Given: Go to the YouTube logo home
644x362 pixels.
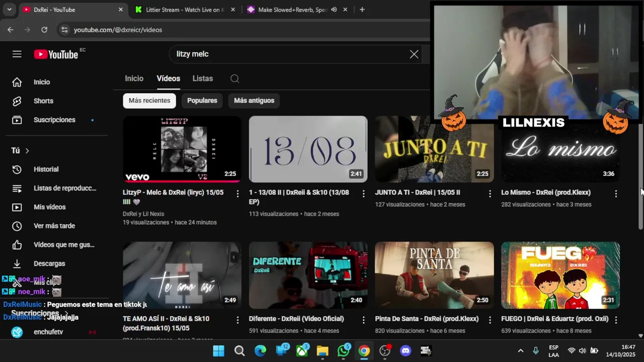Looking at the screenshot, I should (x=56, y=54).
